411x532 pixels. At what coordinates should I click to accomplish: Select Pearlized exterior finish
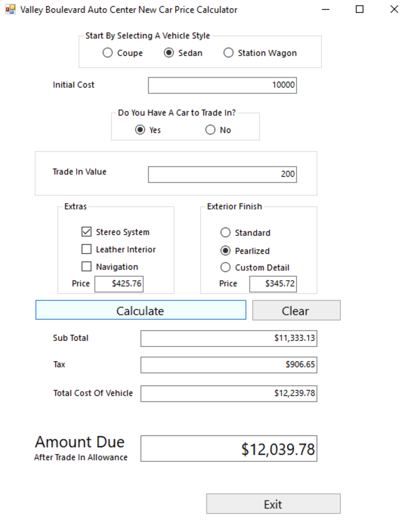tap(226, 251)
